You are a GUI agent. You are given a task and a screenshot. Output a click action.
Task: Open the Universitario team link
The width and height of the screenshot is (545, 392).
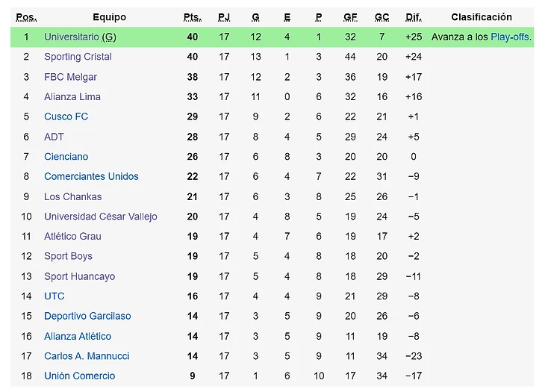[x=71, y=37]
